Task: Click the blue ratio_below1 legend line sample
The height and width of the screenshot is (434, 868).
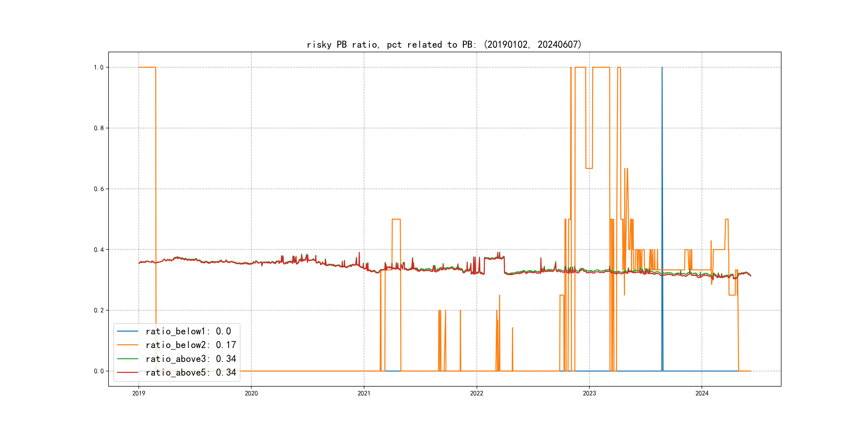Action: click(127, 331)
